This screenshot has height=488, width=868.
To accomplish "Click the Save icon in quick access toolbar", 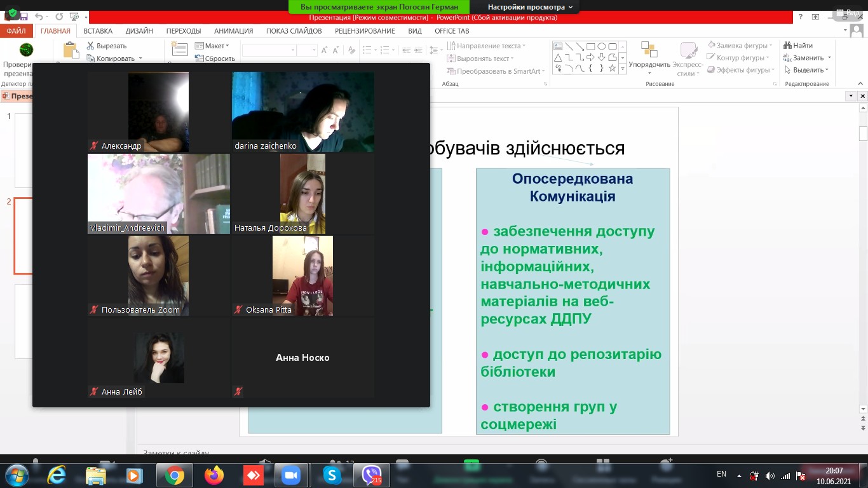I will coord(24,17).
